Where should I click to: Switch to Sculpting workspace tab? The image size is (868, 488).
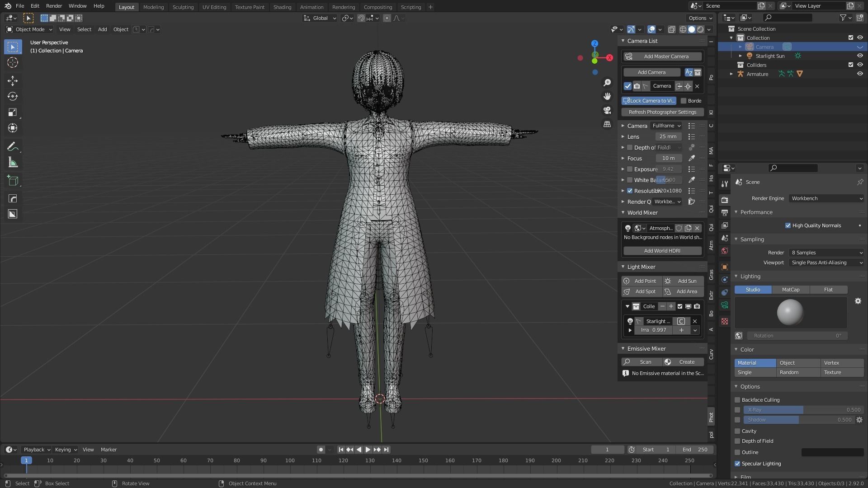(183, 7)
